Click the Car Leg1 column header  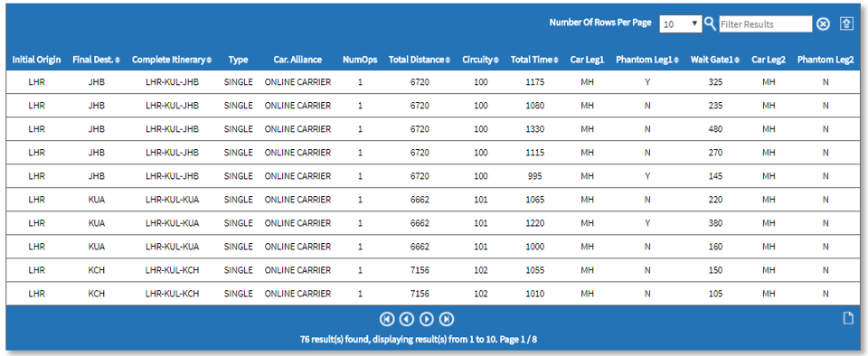coord(588,60)
